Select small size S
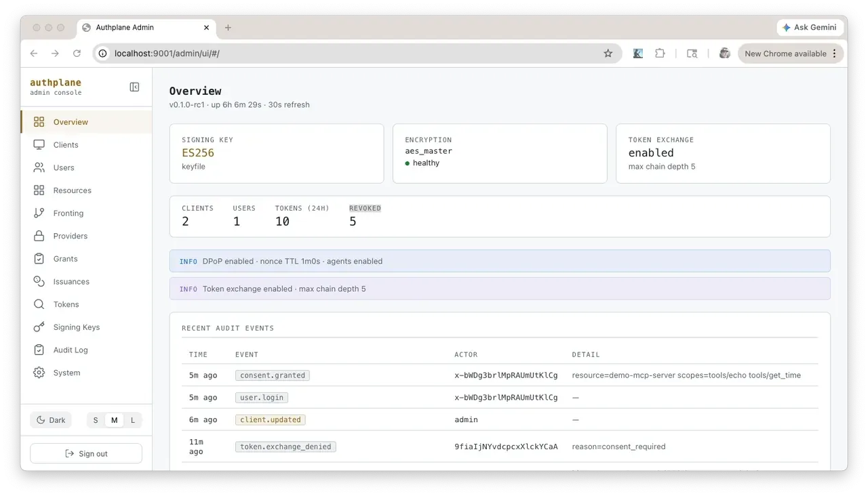 pos(96,420)
